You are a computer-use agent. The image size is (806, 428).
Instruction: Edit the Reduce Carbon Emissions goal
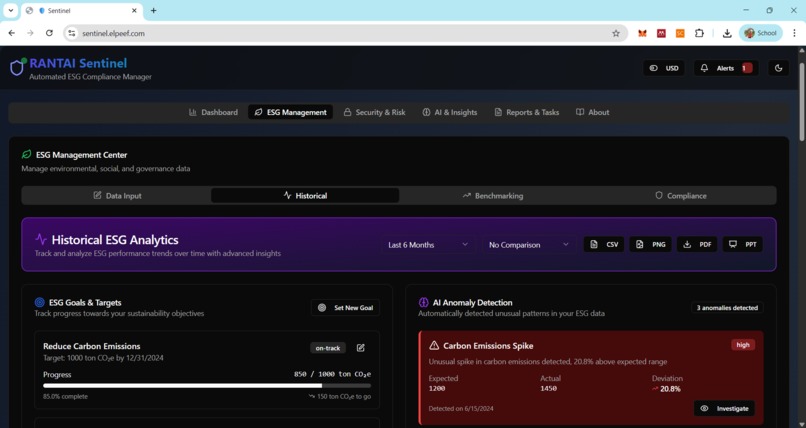click(360, 348)
